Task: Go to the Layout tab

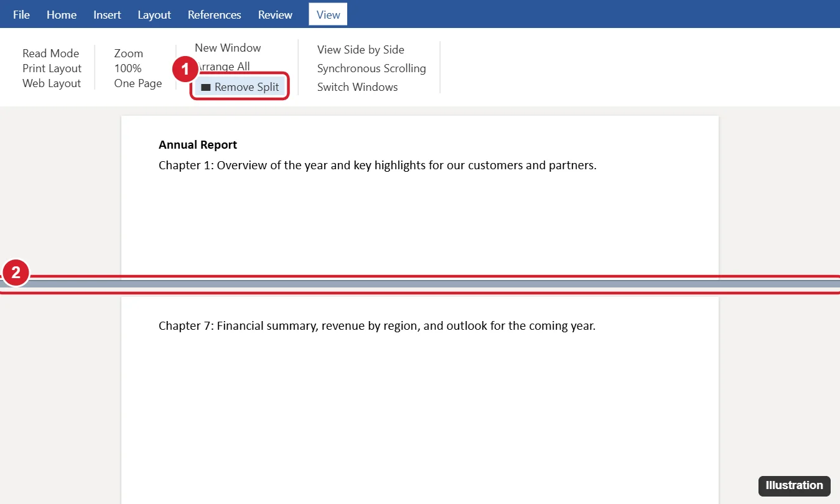Action: tap(154, 14)
